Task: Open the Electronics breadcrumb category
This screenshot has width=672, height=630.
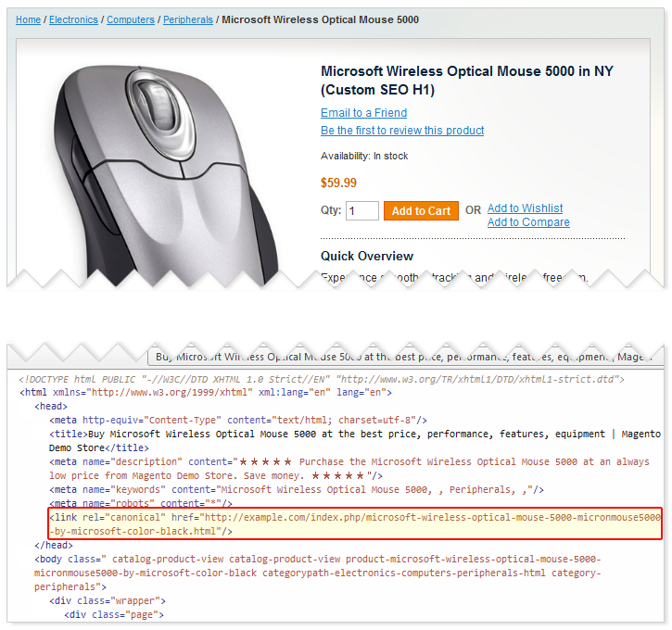Action: [74, 19]
